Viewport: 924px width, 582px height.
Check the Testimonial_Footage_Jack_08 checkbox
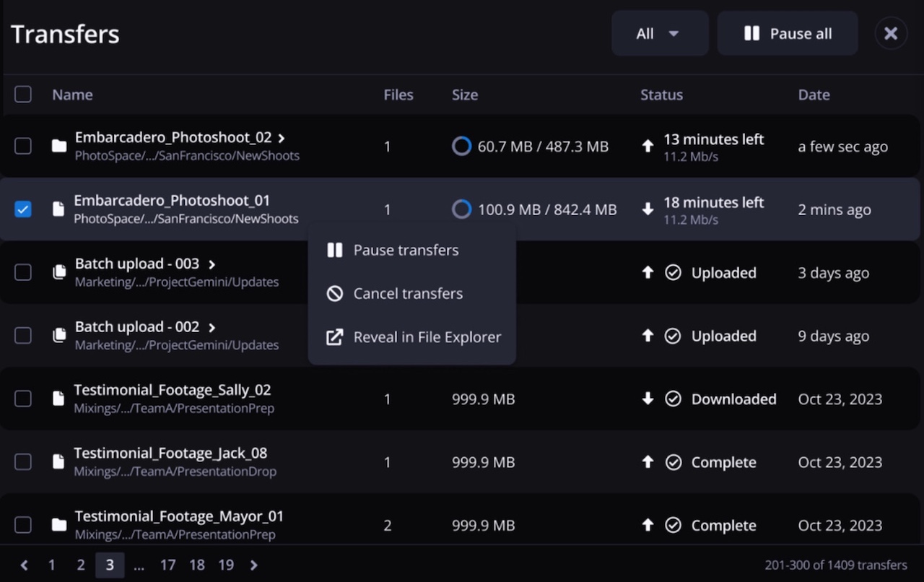tap(23, 461)
